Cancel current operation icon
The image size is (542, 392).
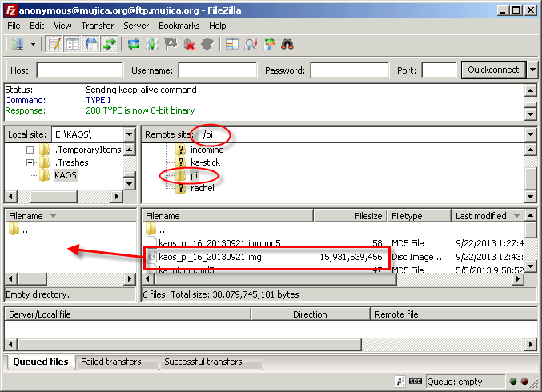(x=171, y=45)
